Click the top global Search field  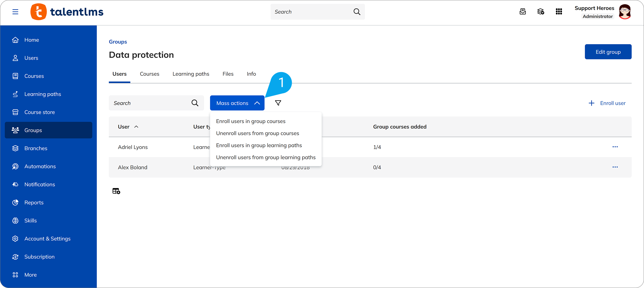pyautogui.click(x=317, y=12)
